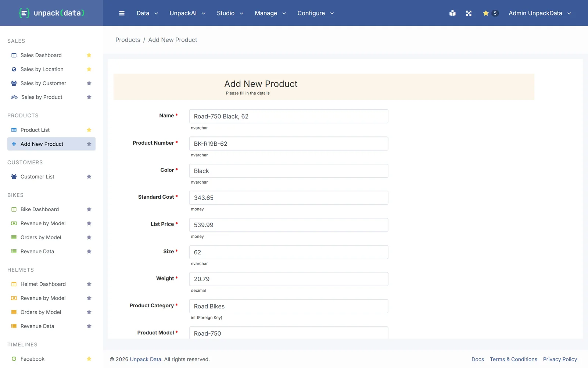Open Orders by Model under Helmets
The width and height of the screenshot is (588, 368).
point(41,312)
